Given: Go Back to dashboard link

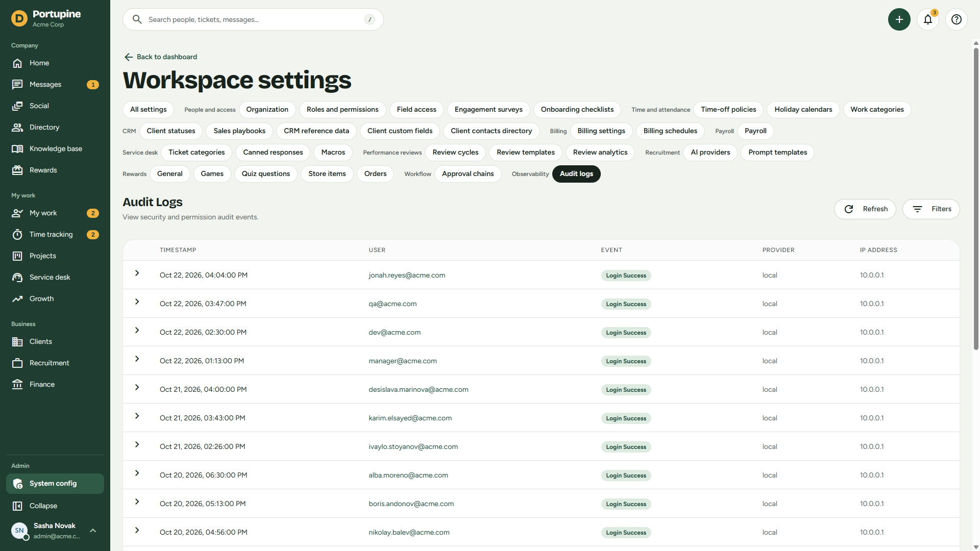Looking at the screenshot, I should pos(161,57).
